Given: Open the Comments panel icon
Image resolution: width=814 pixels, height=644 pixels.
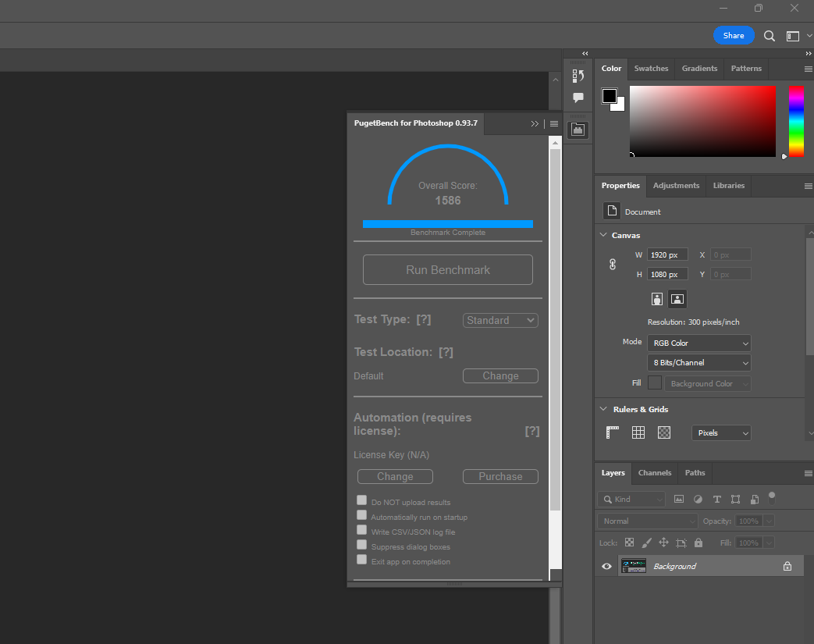Looking at the screenshot, I should [578, 98].
